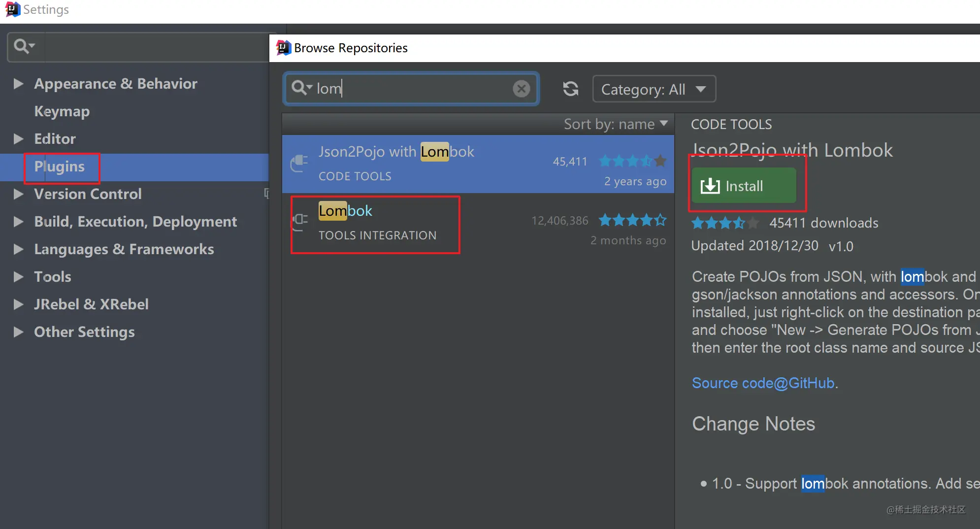Expand the Editor settings node

(x=19, y=139)
